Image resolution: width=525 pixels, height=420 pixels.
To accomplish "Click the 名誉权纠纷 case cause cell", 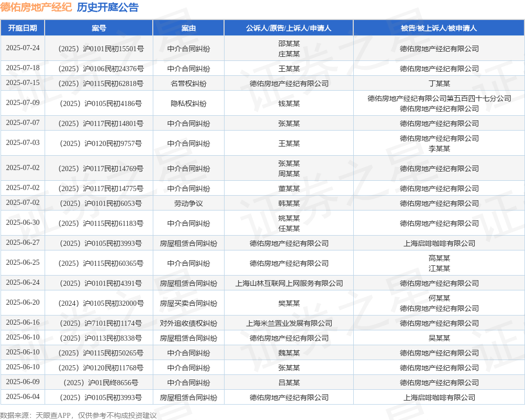I will [189, 83].
